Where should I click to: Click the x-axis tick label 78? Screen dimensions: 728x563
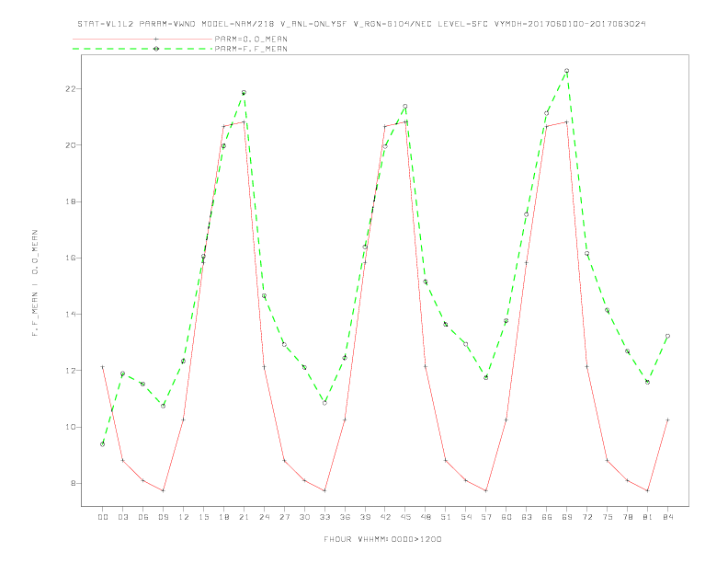click(x=627, y=517)
